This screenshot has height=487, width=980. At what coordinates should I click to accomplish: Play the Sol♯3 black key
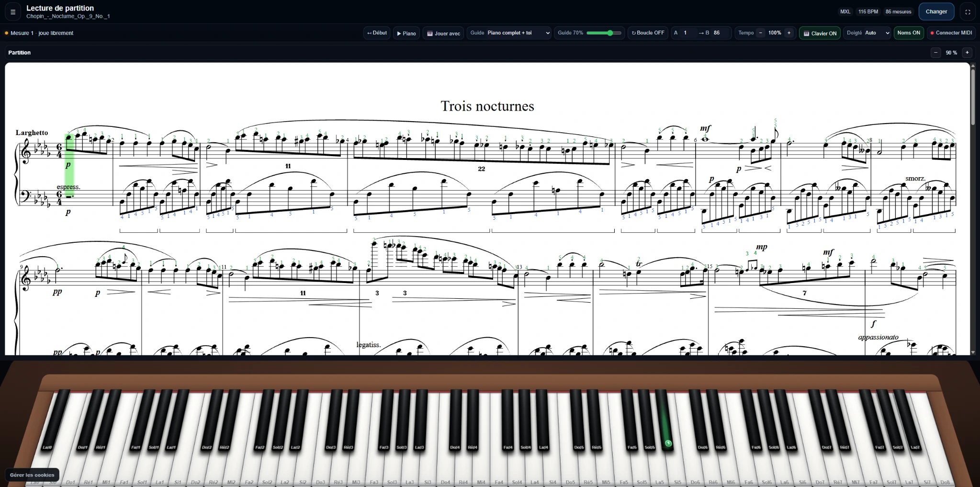point(403,421)
